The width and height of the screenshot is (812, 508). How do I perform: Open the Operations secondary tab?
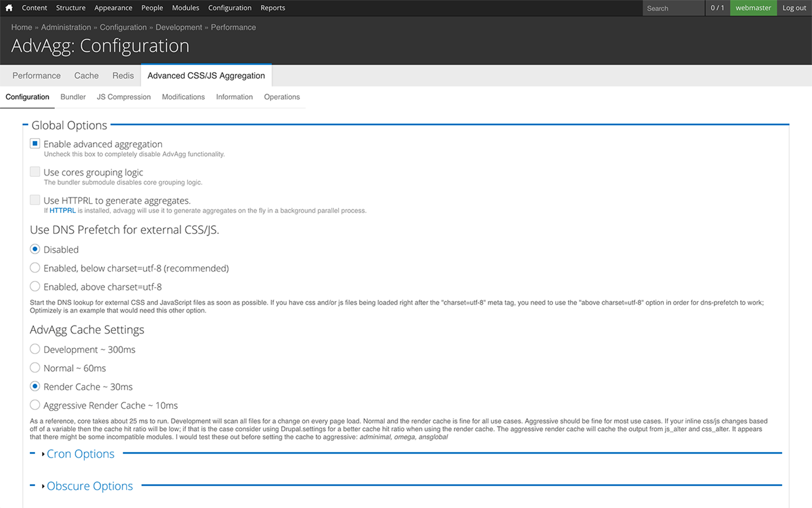tap(282, 97)
